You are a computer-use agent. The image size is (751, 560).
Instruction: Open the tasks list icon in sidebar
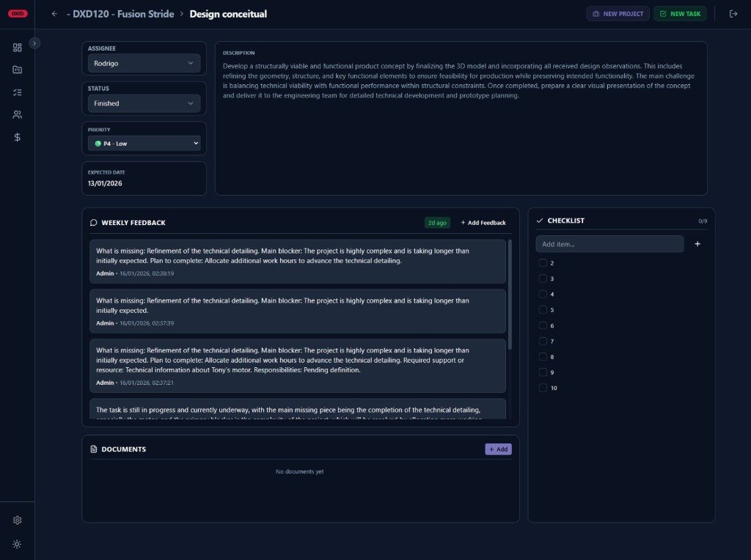tap(17, 92)
